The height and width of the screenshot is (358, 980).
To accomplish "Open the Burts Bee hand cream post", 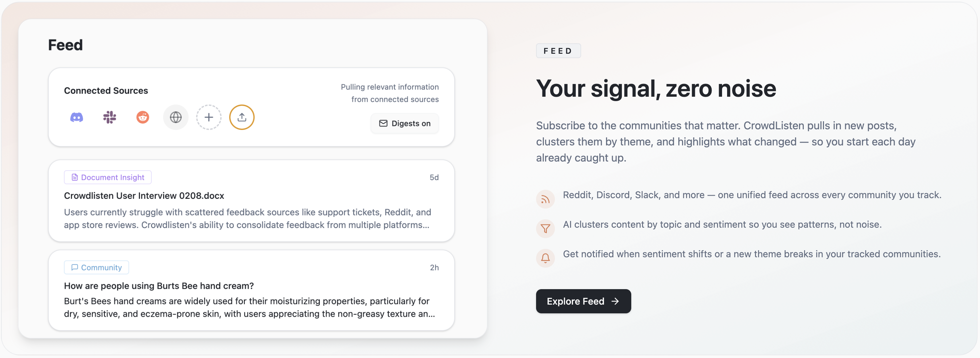I will [158, 286].
